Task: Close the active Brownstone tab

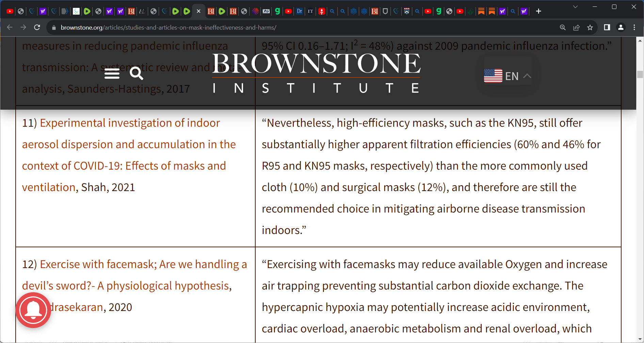Action: [x=199, y=11]
